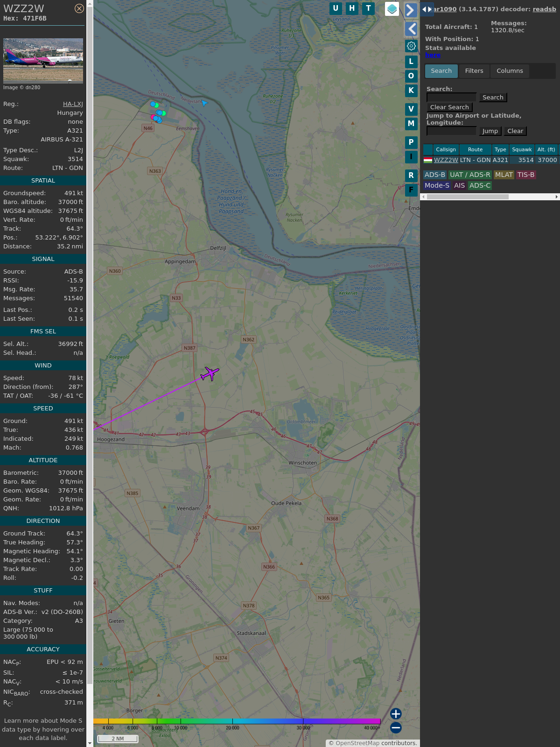Screen dimensions: 560x747
Task: Collapse sidebar with left chevron arrow
Action: [411, 29]
